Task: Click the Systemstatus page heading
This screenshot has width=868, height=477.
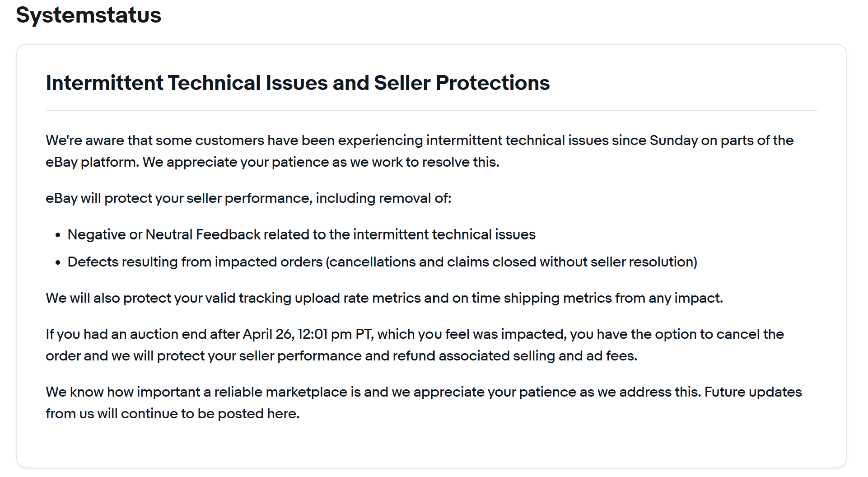Action: 89,15
